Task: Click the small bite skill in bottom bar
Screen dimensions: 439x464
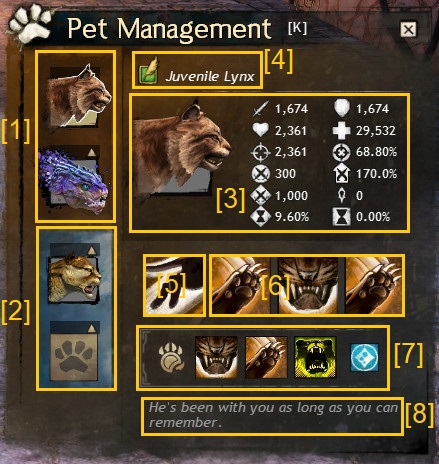Action: 216,357
